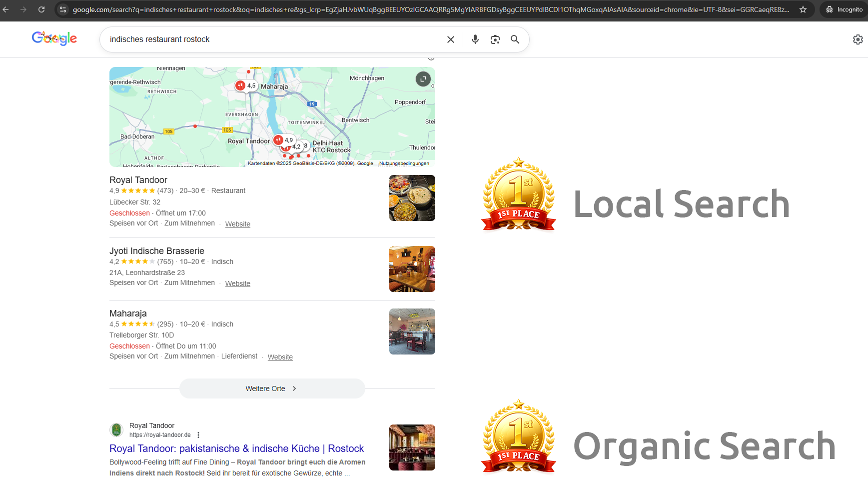The image size is (868, 492).
Task: Open site permissions via the tune icon
Action: click(63, 9)
